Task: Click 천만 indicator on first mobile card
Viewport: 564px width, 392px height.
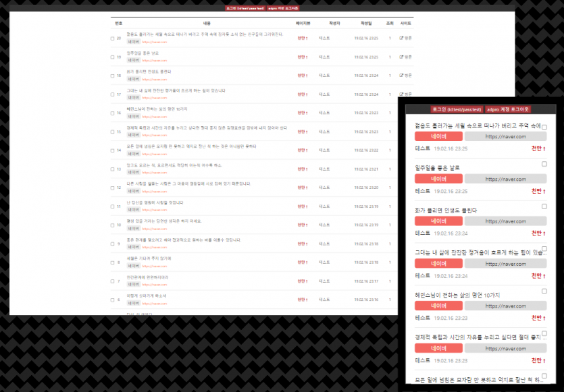Action: [x=538, y=148]
